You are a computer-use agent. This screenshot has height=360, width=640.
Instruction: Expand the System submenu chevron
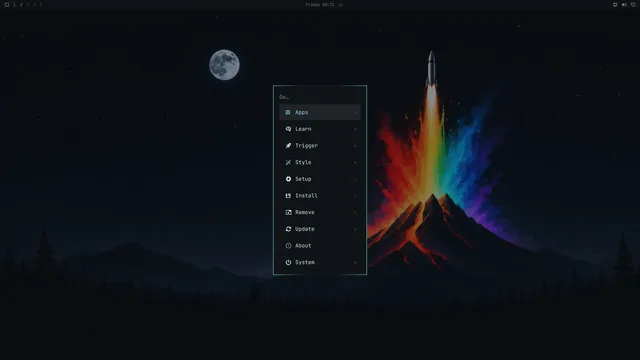pos(355,263)
